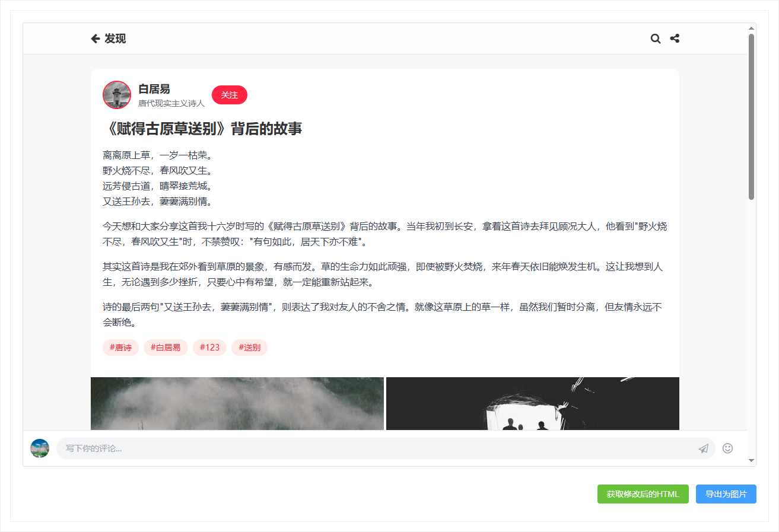This screenshot has height=532, width=779.
Task: Click the scrollbar down arrow
Action: tap(751, 461)
